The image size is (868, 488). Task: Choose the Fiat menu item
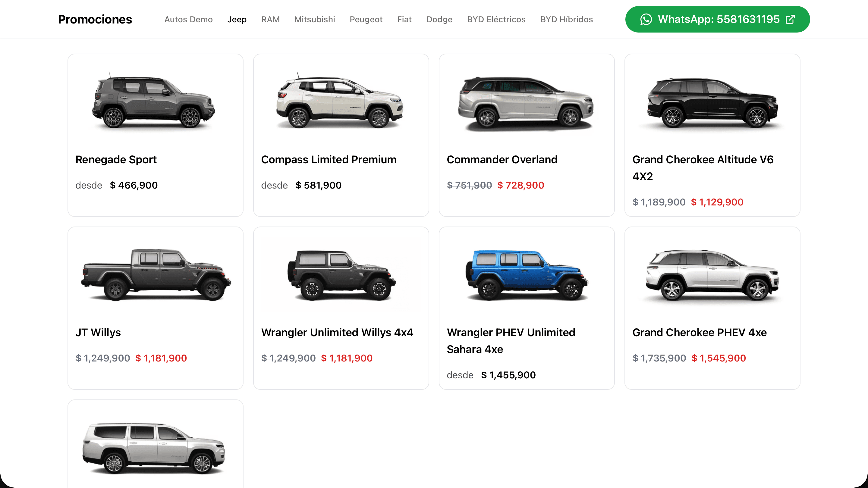pyautogui.click(x=404, y=19)
